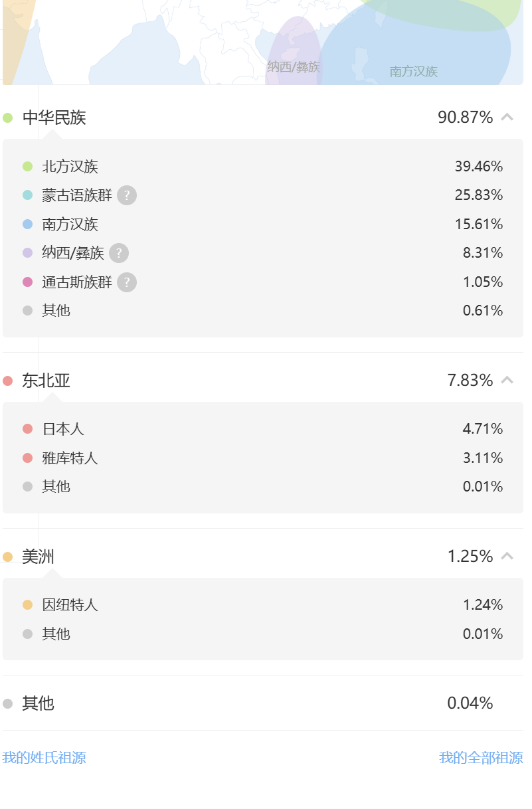Click help icon next to 纳西/彝族
Screen dimensions: 532x809
click(119, 253)
